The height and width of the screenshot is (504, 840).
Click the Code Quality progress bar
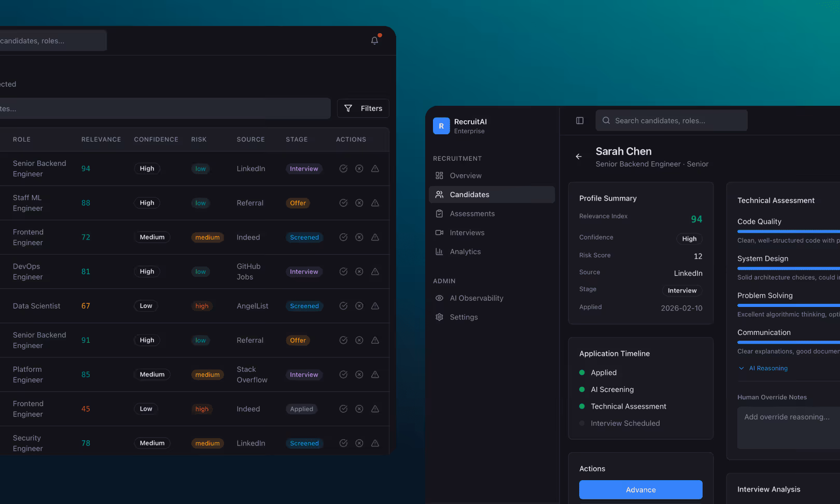click(789, 231)
